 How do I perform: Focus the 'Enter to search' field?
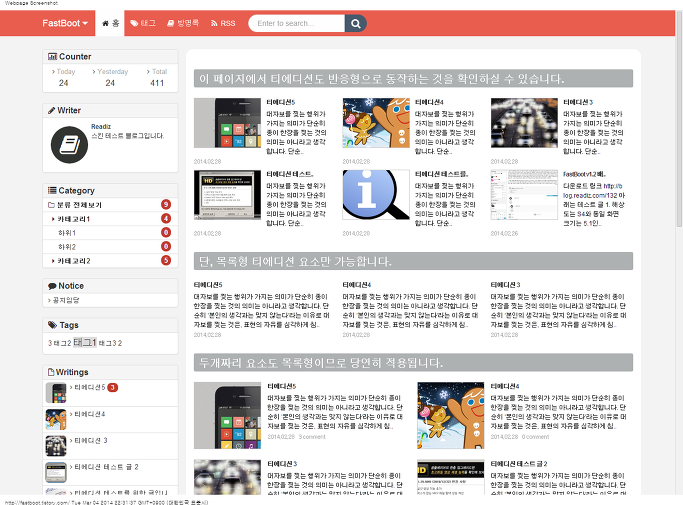[x=296, y=23]
